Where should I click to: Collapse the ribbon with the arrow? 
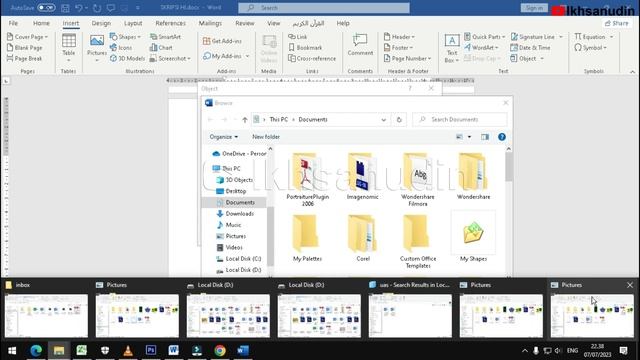point(632,72)
